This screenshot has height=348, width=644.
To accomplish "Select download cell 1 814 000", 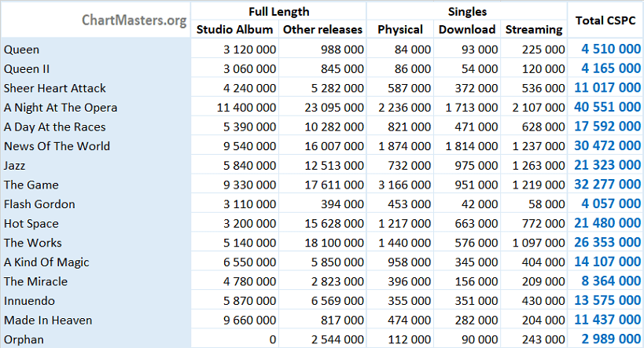I will click(x=472, y=146).
